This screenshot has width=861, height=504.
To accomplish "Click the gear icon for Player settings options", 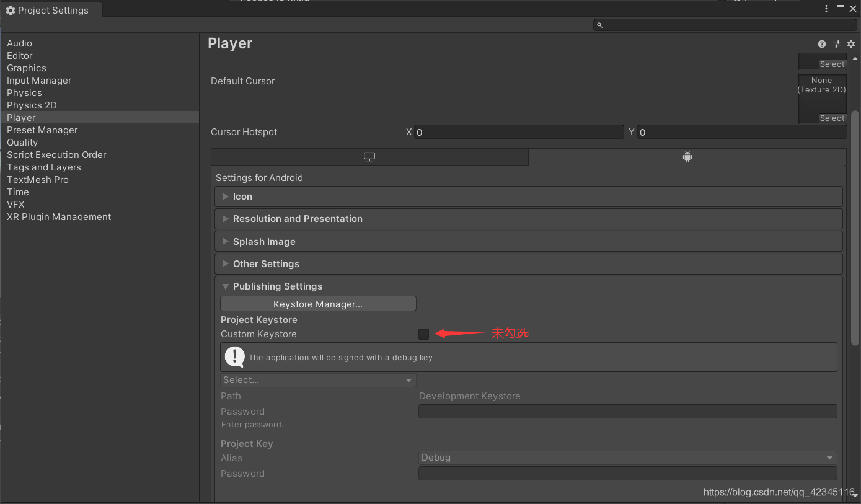I will 850,44.
